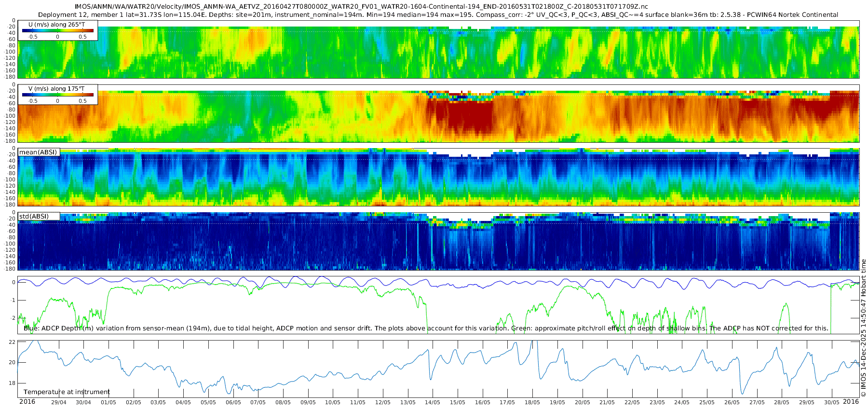
Task: Select the IMOS file path title line
Action: click(x=361, y=7)
